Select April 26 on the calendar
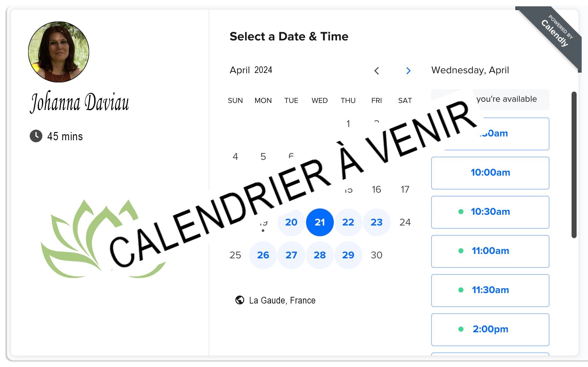 point(263,255)
